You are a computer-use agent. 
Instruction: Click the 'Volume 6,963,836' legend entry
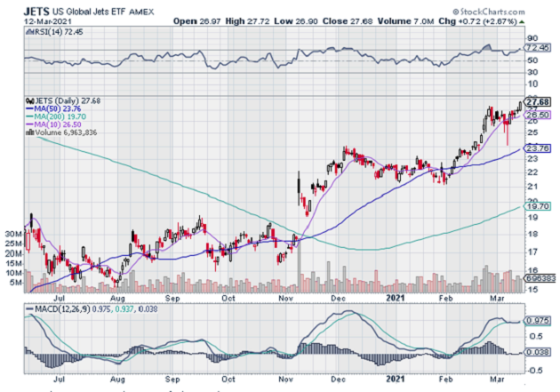coord(66,132)
